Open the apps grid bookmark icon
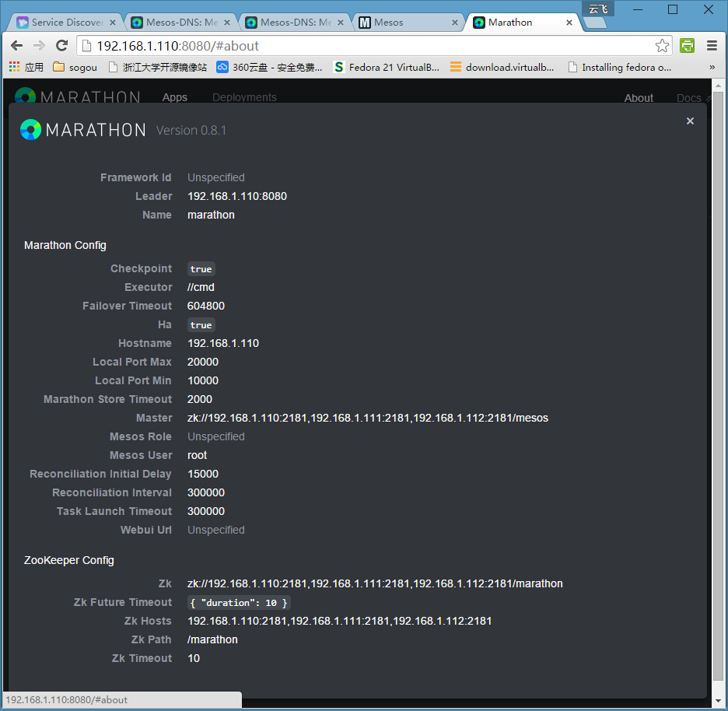The height and width of the screenshot is (711, 728). pyautogui.click(x=15, y=68)
